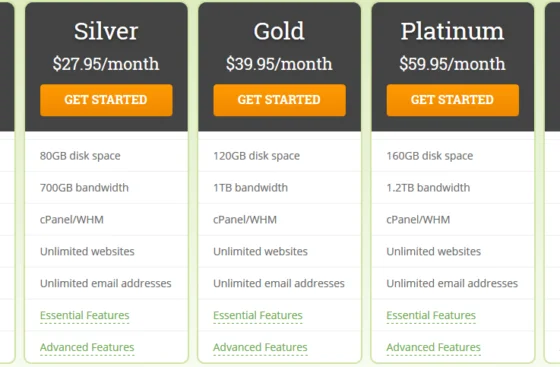Viewport: 560px width, 367px height.
Task: Expand Advanced Features in Gold column
Action: coord(260,347)
